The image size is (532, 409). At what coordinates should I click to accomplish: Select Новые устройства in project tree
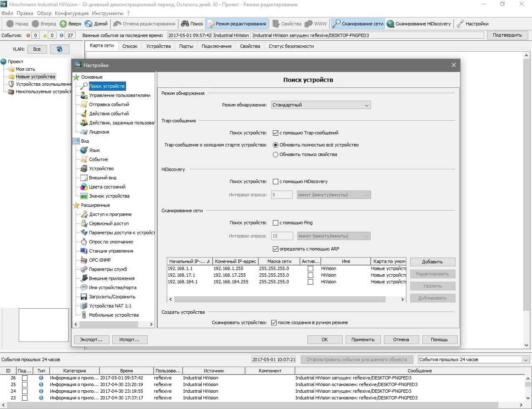[x=35, y=77]
